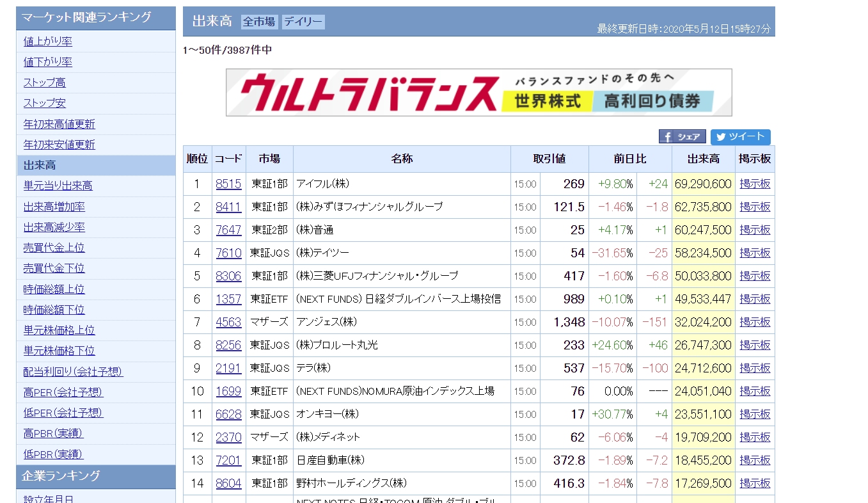This screenshot has width=868, height=503.
Task: Open ストップ高 ranking
Action: pyautogui.click(x=45, y=83)
